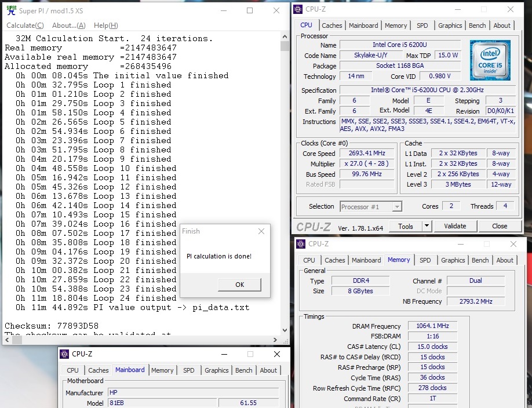Viewport: 532px width, 408px height.
Task: Click the Close button in top CPU-Z window
Action: tap(500, 227)
